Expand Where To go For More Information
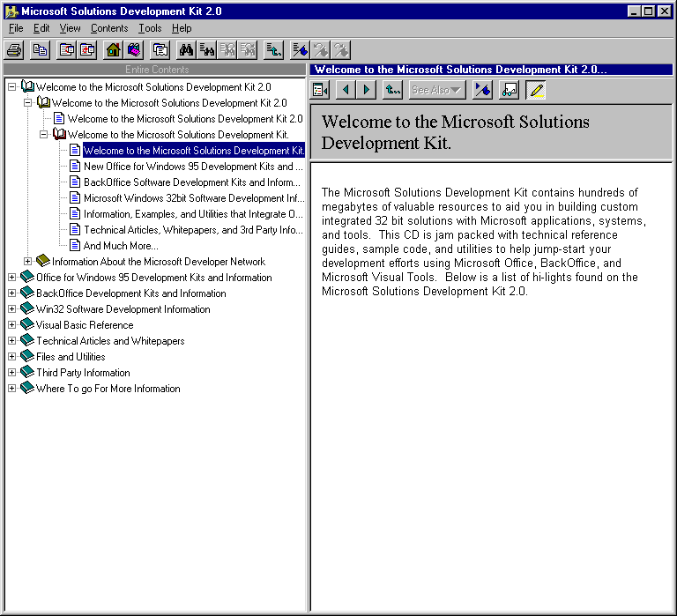677x616 pixels. click(x=12, y=388)
